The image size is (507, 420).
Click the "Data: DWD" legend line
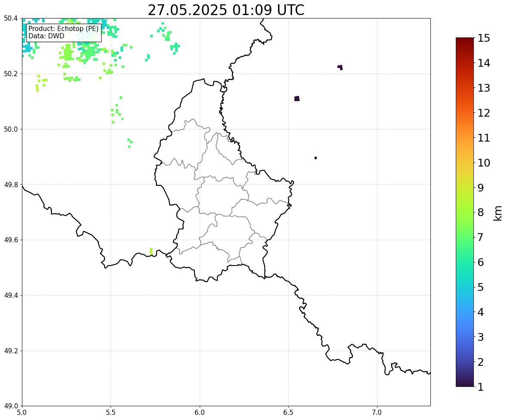coord(46,36)
